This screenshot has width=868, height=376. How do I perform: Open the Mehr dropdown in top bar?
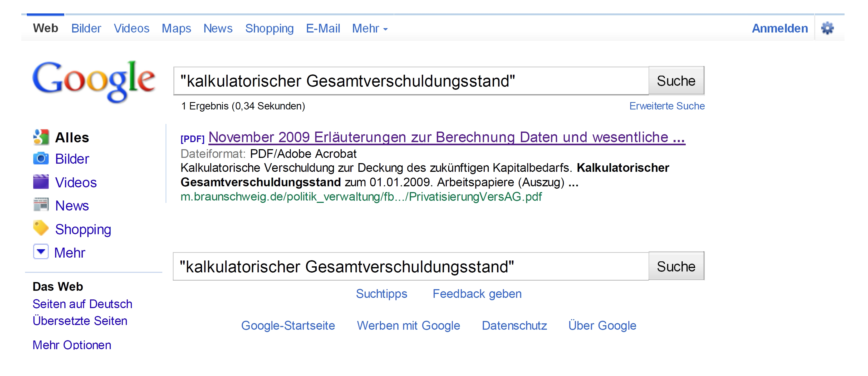(370, 29)
